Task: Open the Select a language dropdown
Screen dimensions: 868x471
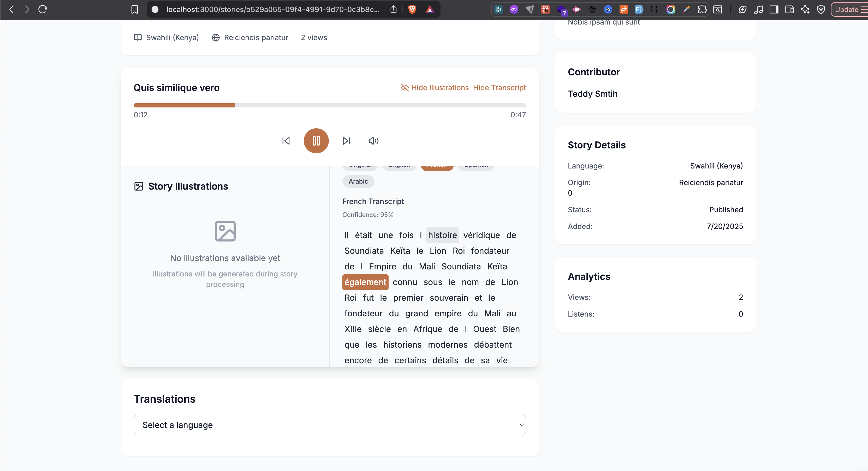Action: click(330, 425)
